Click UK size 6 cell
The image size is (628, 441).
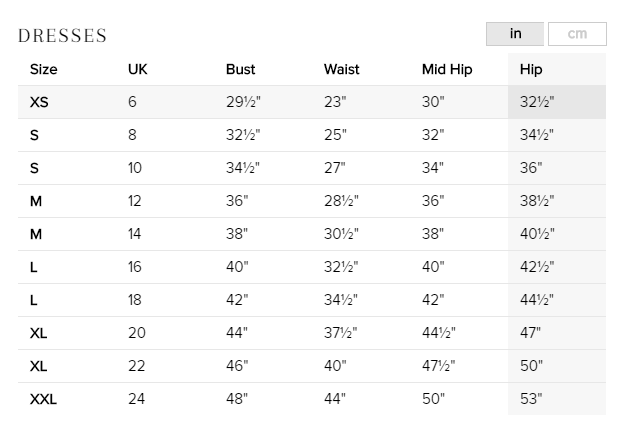133,102
